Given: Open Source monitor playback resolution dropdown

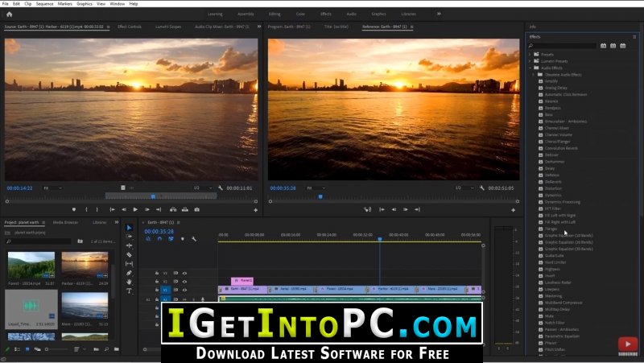Looking at the screenshot, I should coord(203,188).
